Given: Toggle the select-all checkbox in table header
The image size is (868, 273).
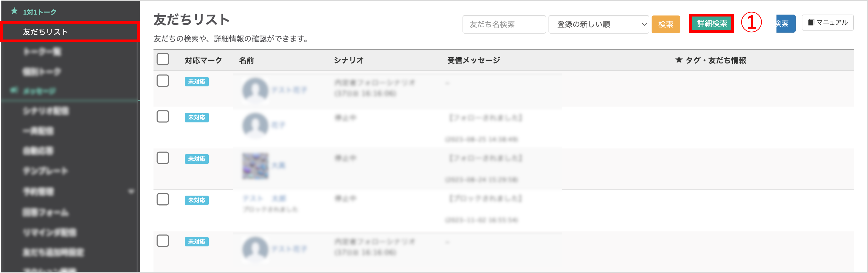Looking at the screenshot, I should [163, 59].
